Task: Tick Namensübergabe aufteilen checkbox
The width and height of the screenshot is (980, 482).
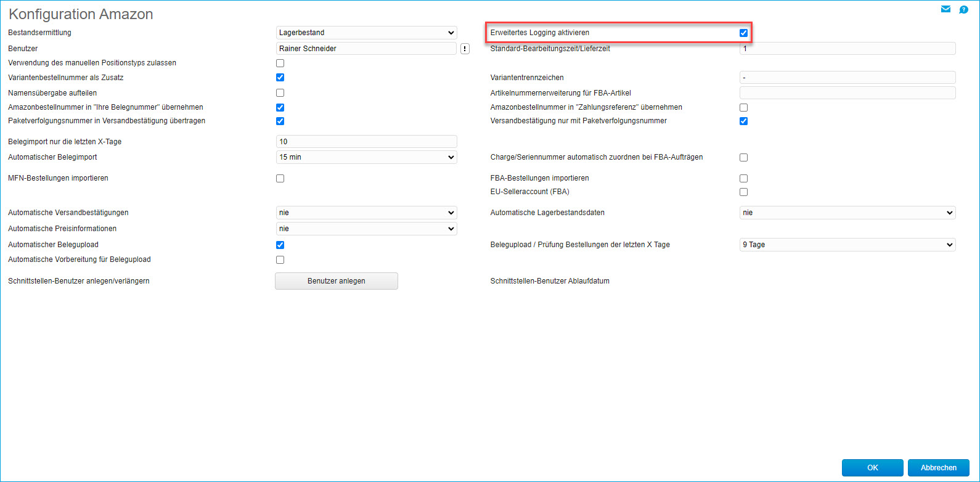Action: tap(280, 93)
